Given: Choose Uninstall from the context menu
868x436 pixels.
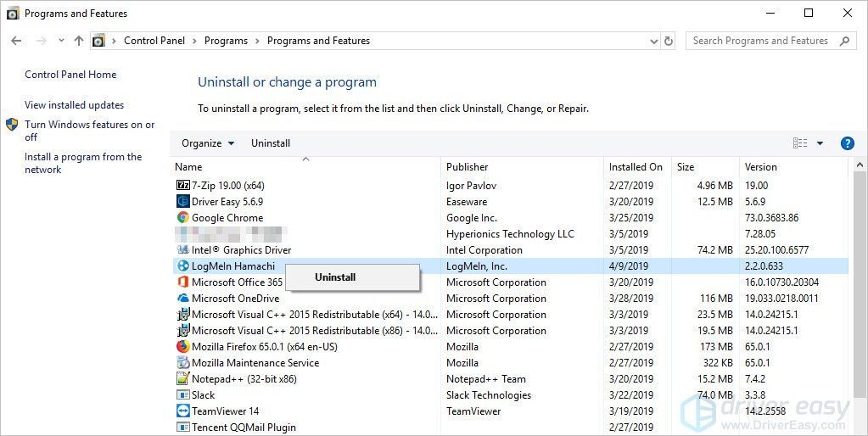Looking at the screenshot, I should point(352,277).
